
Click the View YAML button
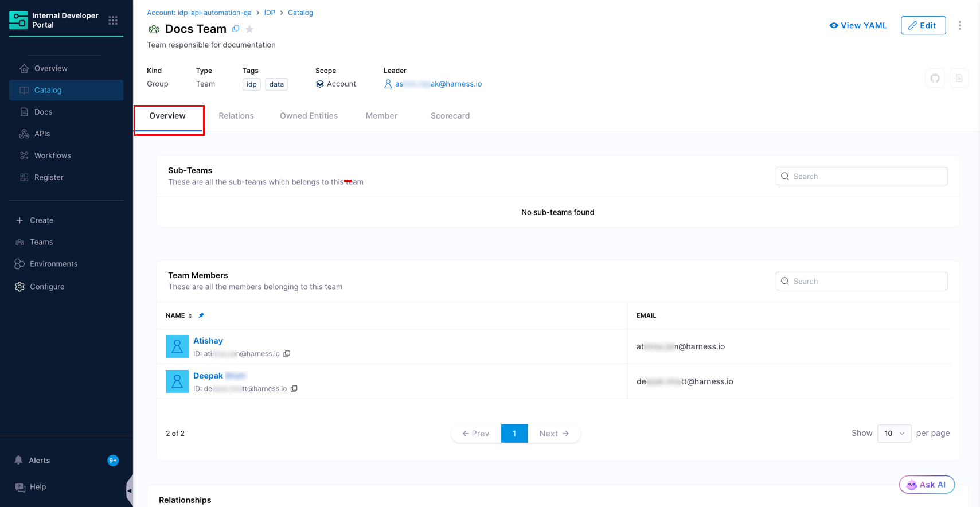pos(858,25)
